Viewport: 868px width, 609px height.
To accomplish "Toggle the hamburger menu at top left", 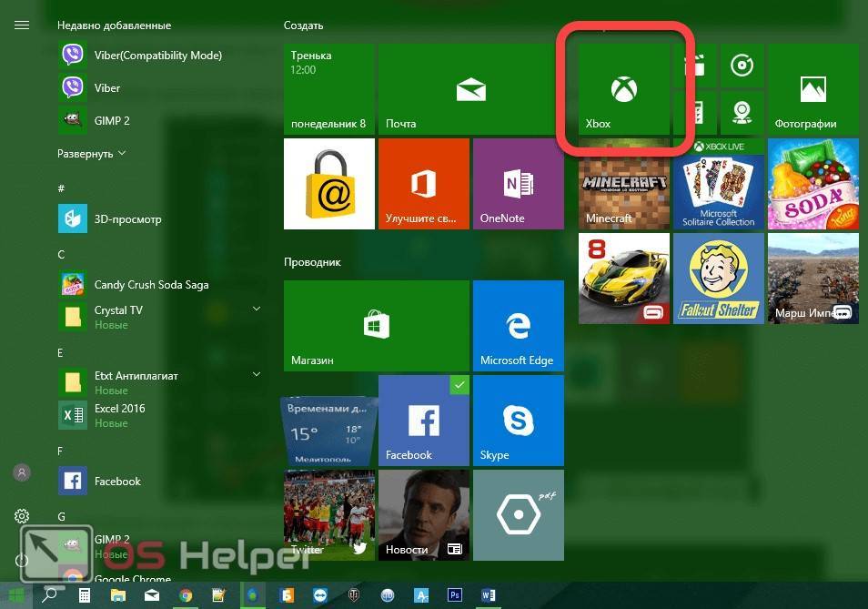I will point(22,25).
